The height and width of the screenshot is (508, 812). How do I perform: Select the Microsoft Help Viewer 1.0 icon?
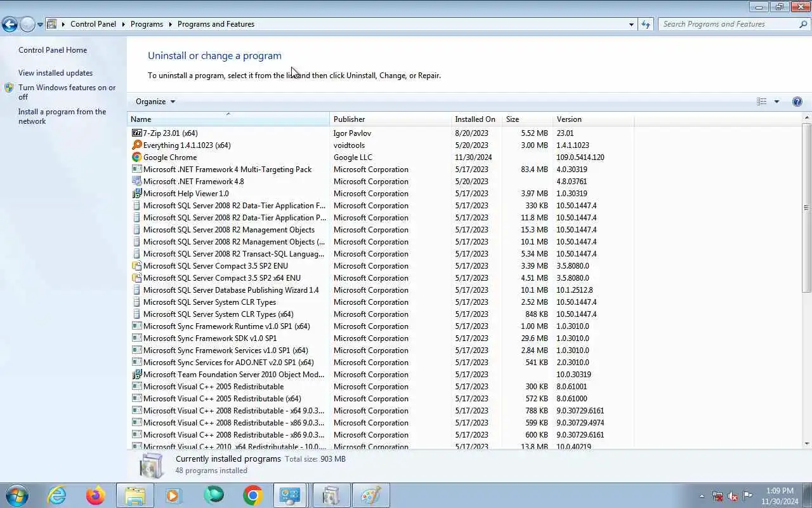pos(136,194)
